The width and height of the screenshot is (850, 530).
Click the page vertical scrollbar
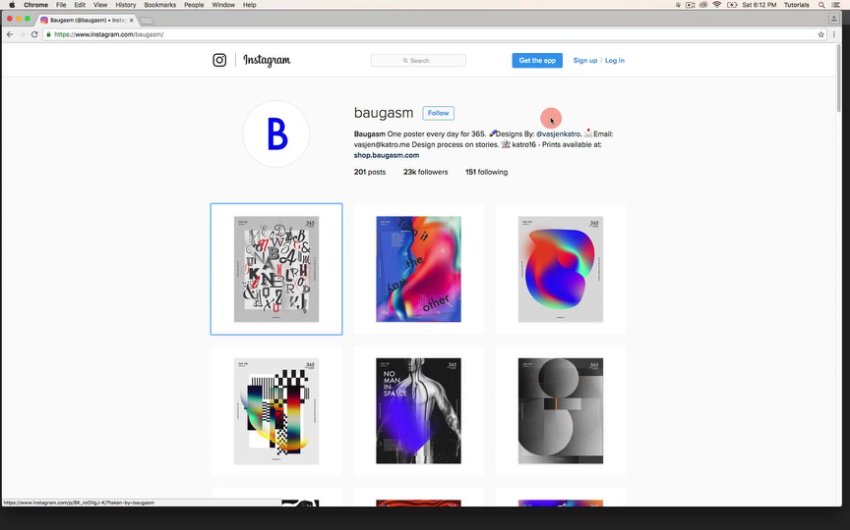(x=839, y=79)
